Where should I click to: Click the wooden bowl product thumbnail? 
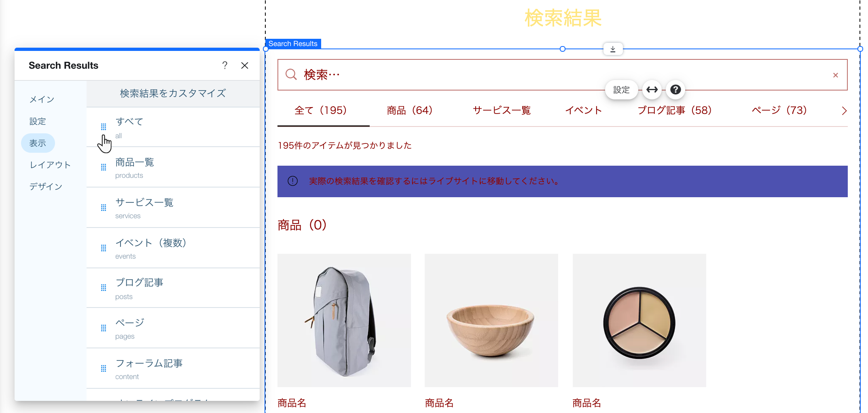pyautogui.click(x=491, y=320)
